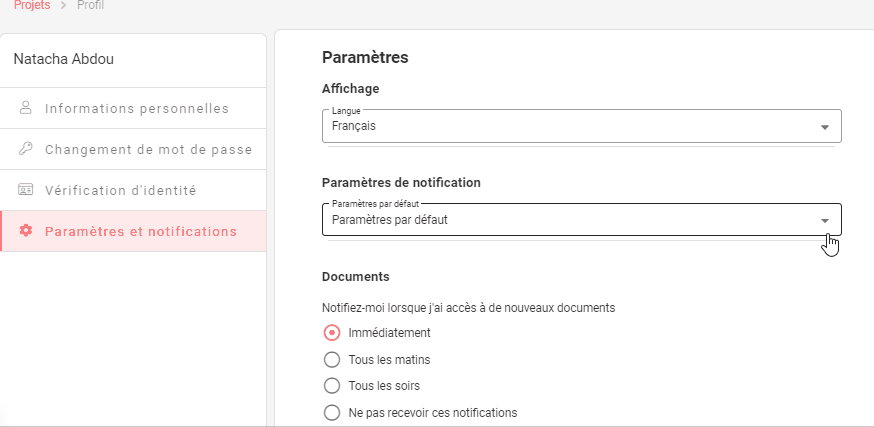Click the Profil breadcrumb item
This screenshot has width=874, height=427.
tap(90, 6)
